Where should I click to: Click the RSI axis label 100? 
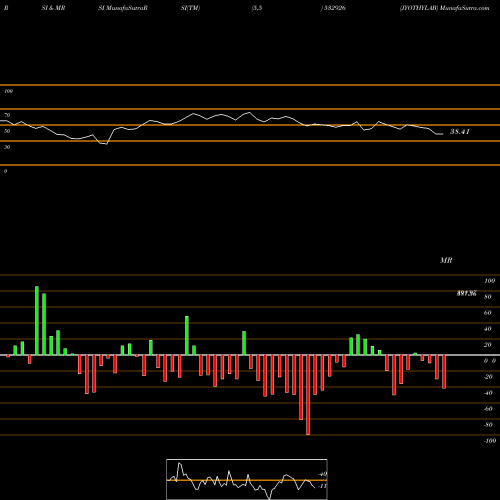(x=8, y=91)
